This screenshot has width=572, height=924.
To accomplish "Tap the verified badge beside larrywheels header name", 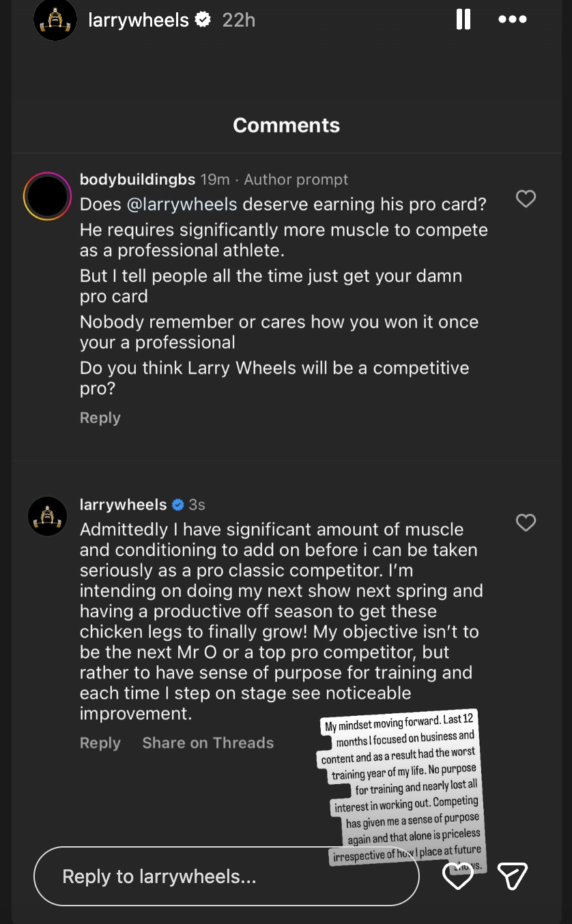I will (203, 20).
